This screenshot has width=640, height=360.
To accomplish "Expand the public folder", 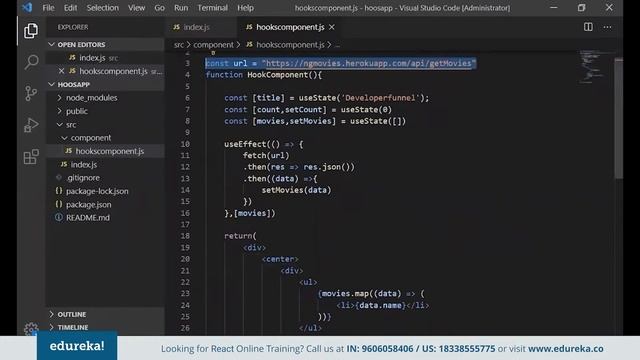I will (x=60, y=111).
